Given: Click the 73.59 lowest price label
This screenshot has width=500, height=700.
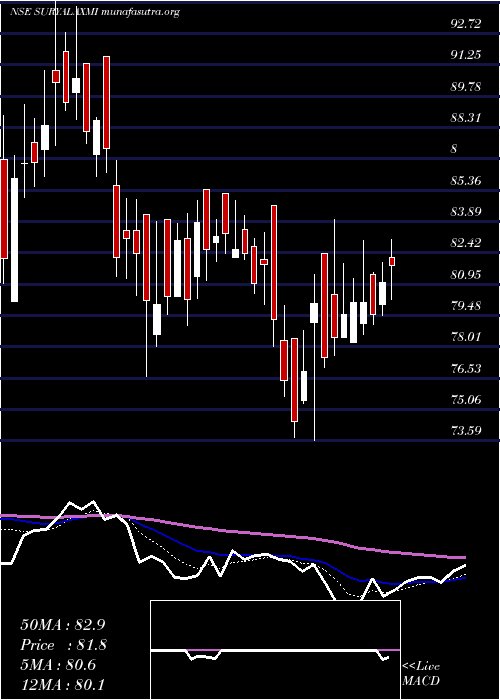Looking at the screenshot, I should (x=466, y=432).
